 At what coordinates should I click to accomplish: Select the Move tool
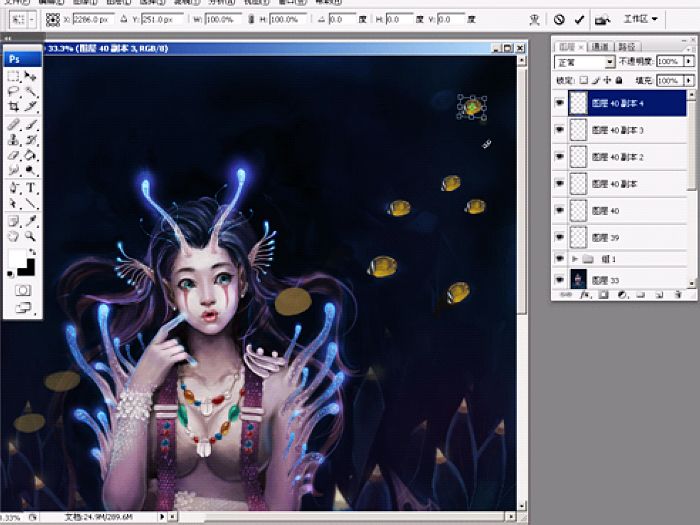[x=30, y=76]
